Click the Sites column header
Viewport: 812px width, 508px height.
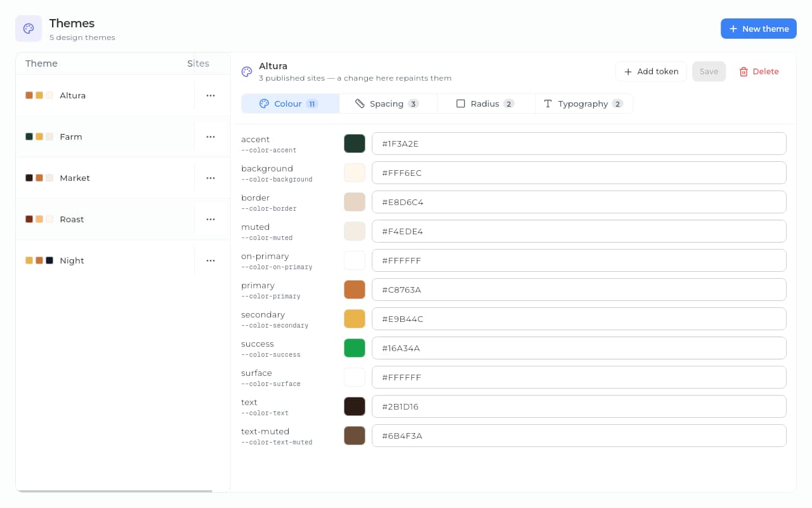198,63
